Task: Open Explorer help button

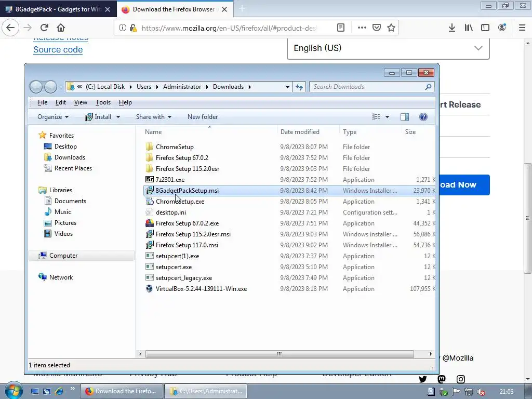Action: [423, 117]
